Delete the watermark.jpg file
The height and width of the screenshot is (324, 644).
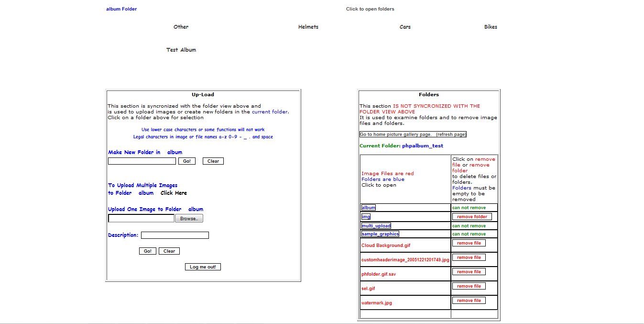click(x=469, y=301)
